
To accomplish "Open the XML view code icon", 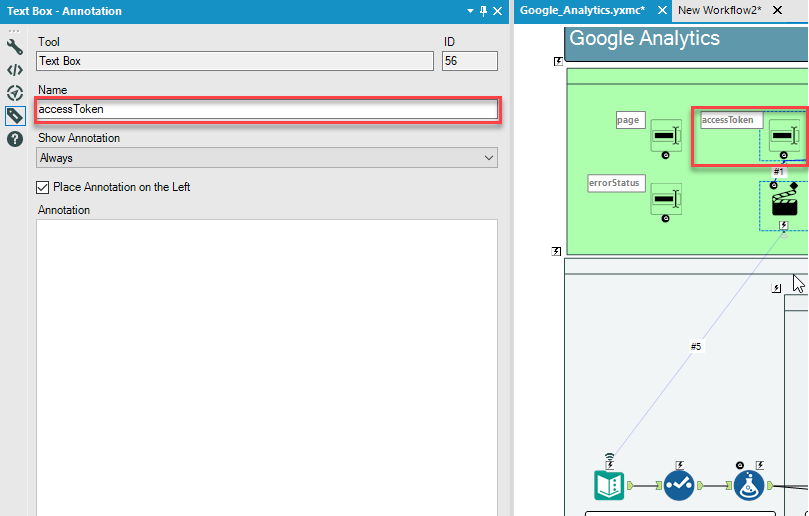I will [x=14, y=70].
